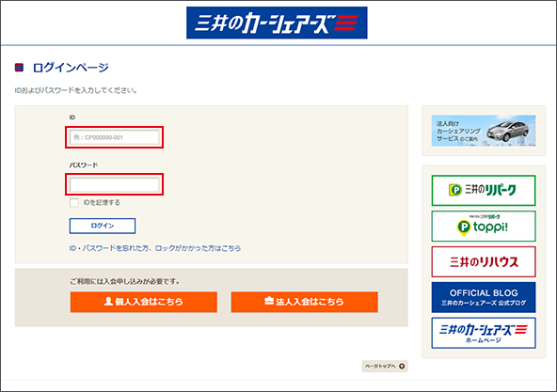Open the 法人向けカーシェアリングサービス banner
The height and width of the screenshot is (392, 557).
(x=484, y=131)
